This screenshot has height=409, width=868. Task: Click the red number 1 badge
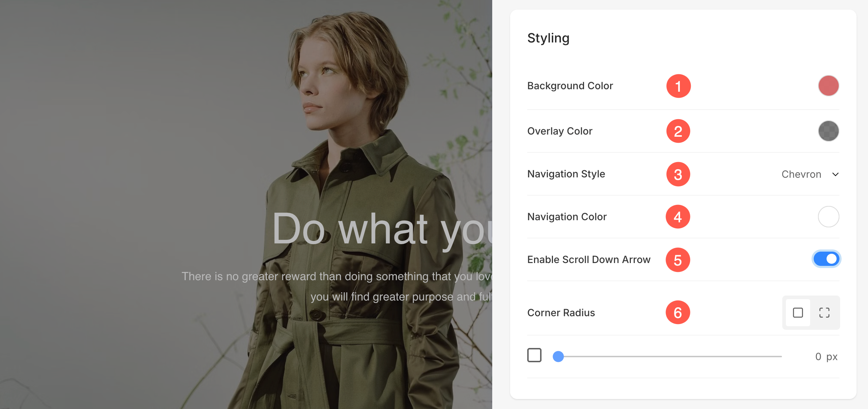(x=678, y=86)
